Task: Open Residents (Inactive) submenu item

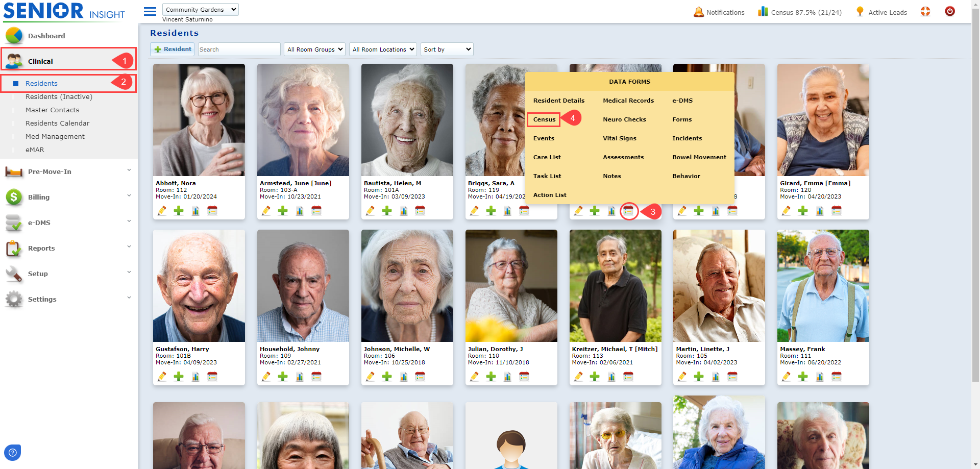Action: [59, 96]
